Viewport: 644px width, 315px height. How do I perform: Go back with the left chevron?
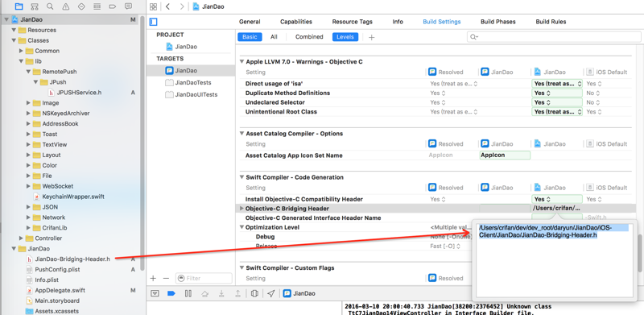[x=167, y=6]
